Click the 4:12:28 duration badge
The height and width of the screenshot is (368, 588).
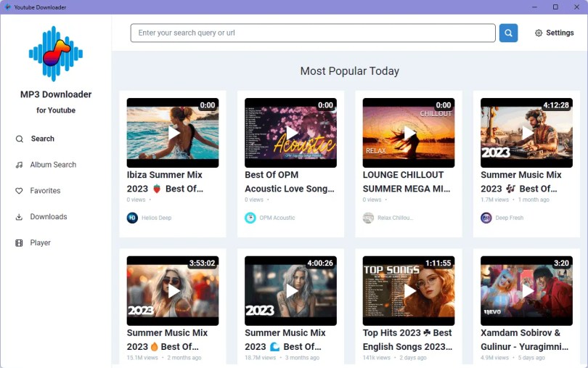(x=556, y=105)
